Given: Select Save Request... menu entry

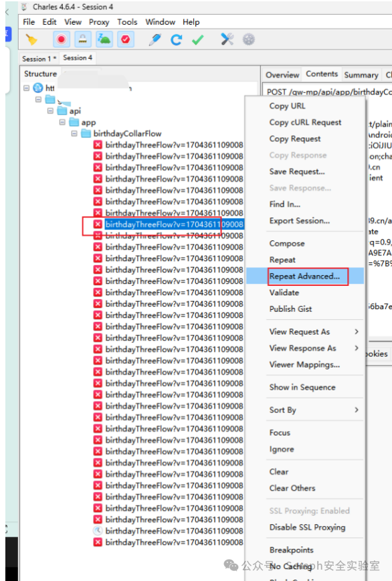Looking at the screenshot, I should [x=297, y=171].
